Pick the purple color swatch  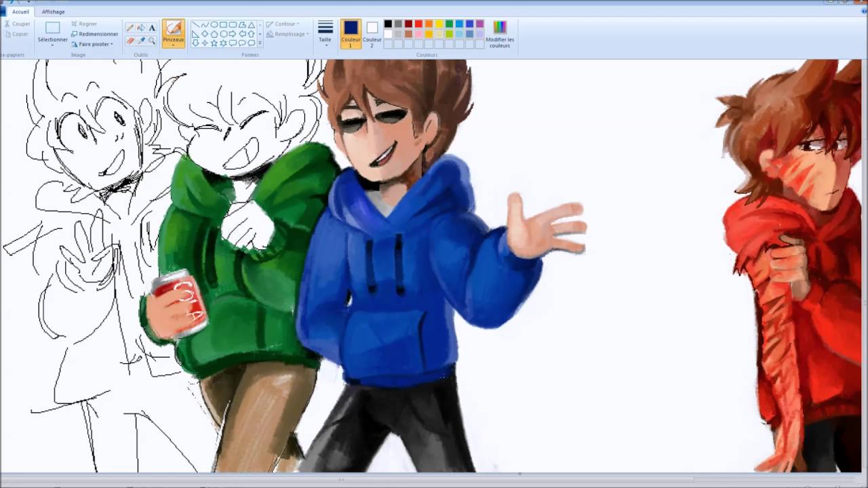point(479,24)
